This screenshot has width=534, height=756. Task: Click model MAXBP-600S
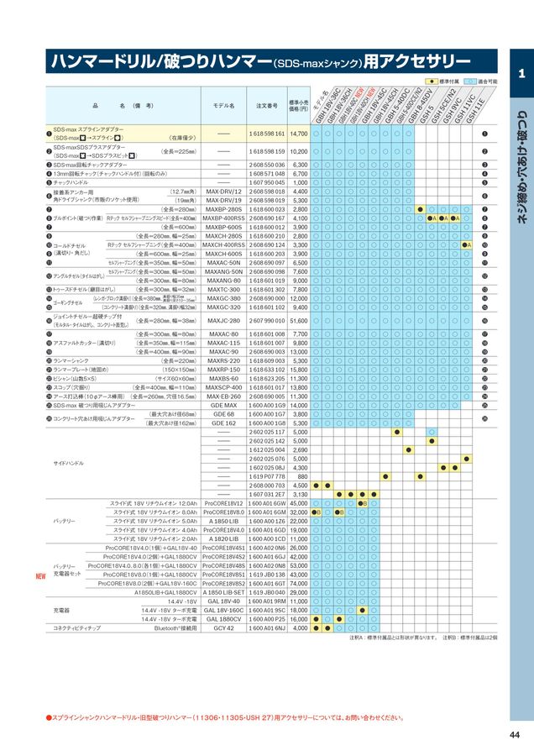(x=223, y=227)
